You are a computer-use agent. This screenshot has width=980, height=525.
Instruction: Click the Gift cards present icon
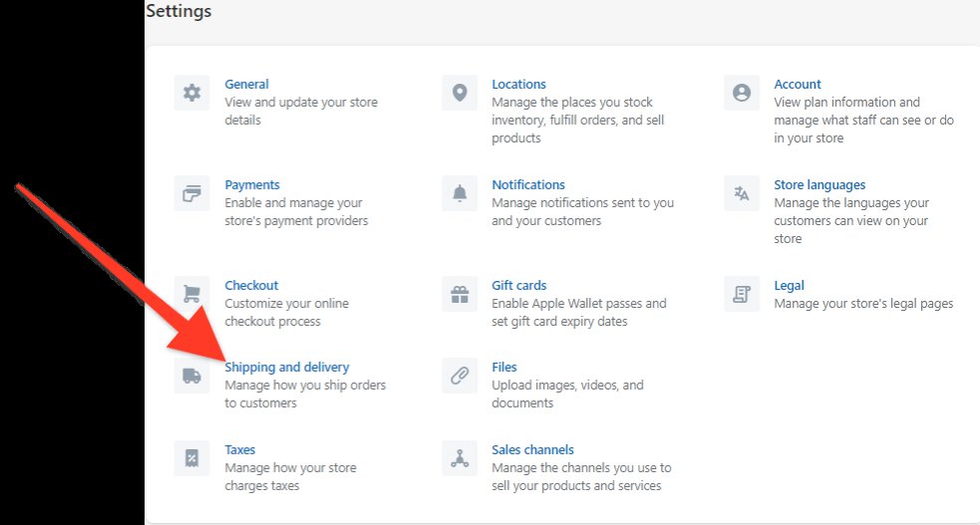(460, 294)
